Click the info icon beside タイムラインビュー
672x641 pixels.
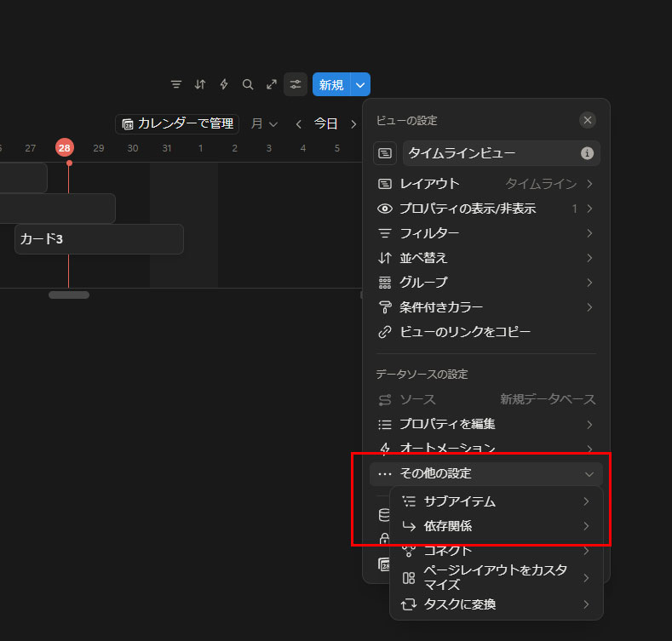587,153
